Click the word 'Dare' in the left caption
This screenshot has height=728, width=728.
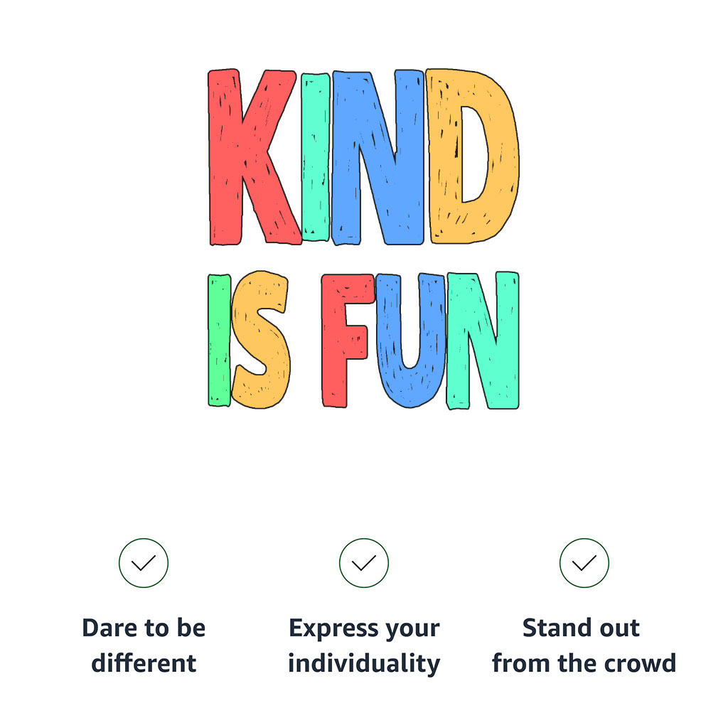tap(110, 628)
